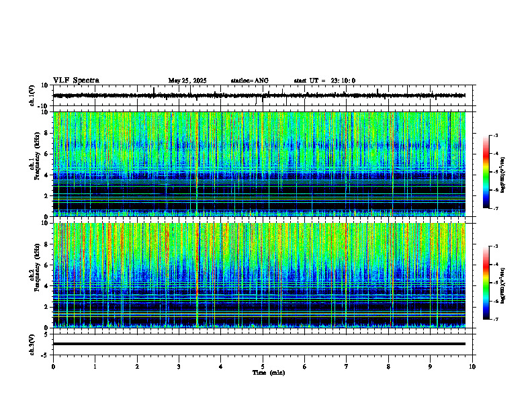Click the "station= ANG" label
This screenshot has height=411, width=532.
point(250,81)
